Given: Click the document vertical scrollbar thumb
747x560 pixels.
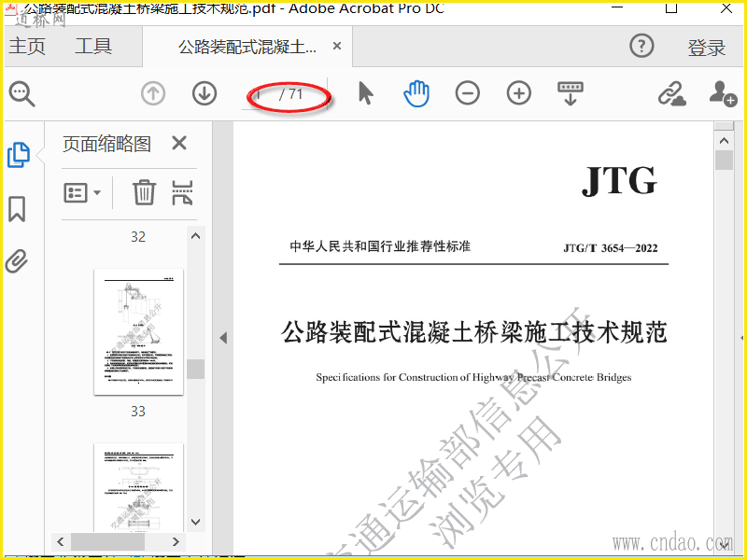Looking at the screenshot, I should pos(725,160).
